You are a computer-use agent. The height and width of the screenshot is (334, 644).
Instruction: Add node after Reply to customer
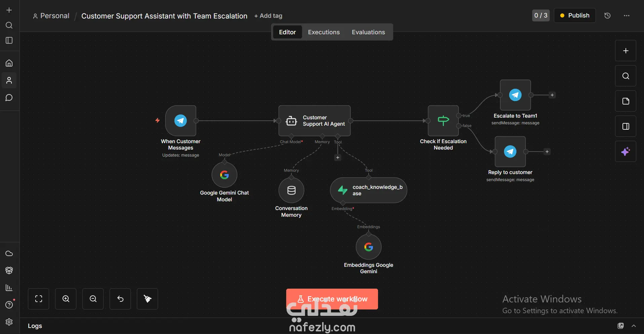coord(547,152)
